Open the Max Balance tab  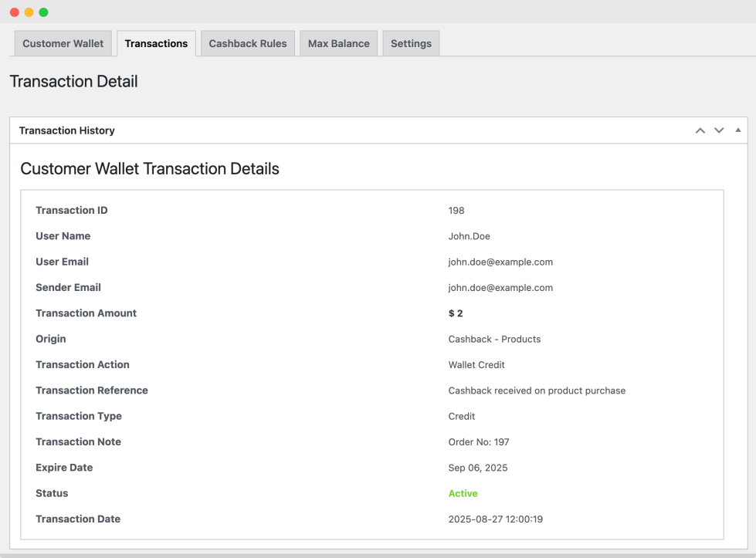pyautogui.click(x=339, y=43)
